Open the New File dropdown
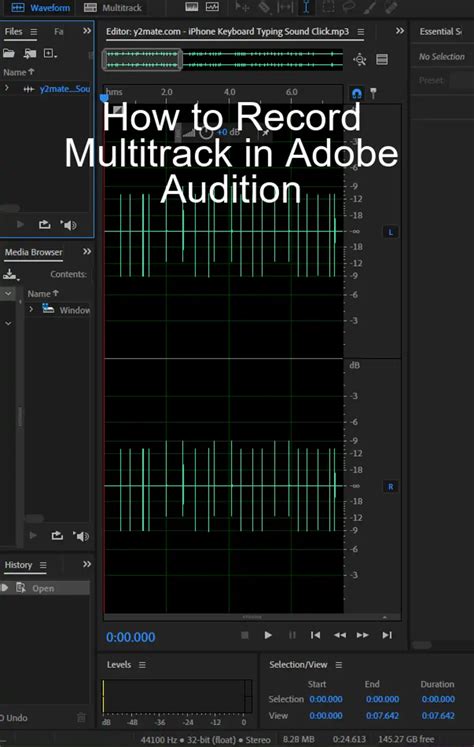 [x=50, y=53]
